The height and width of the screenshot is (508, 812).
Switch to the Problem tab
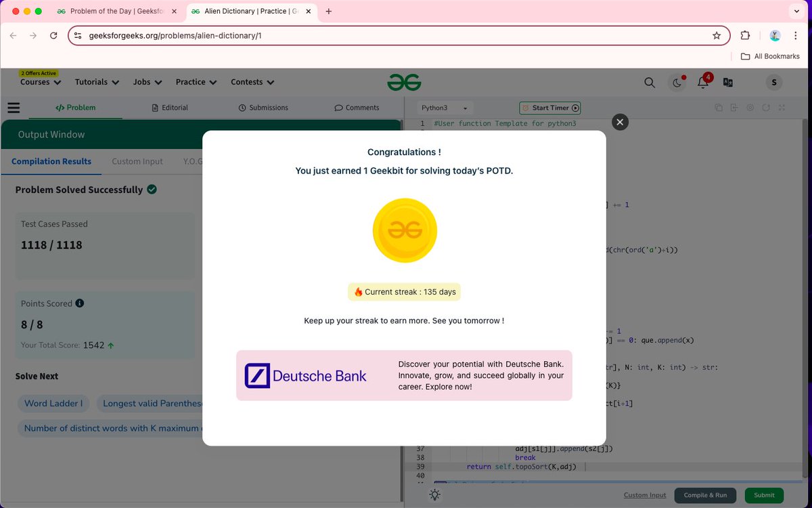[75, 108]
